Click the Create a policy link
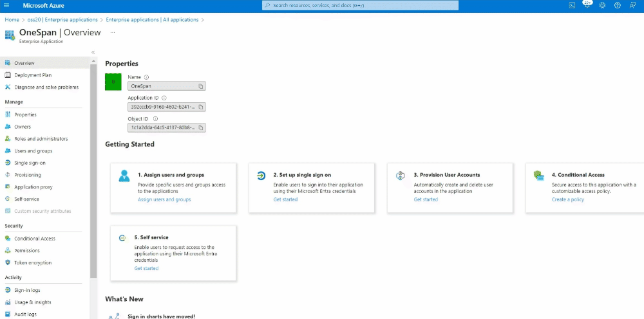Image resolution: width=644 pixels, height=319 pixels. coord(567,199)
